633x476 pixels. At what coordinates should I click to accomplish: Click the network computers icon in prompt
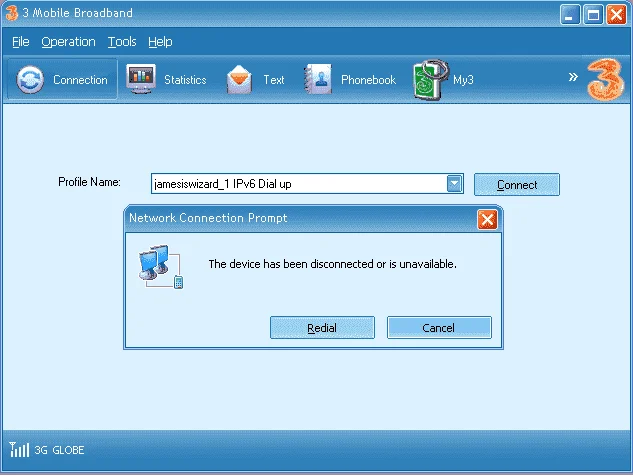click(161, 266)
